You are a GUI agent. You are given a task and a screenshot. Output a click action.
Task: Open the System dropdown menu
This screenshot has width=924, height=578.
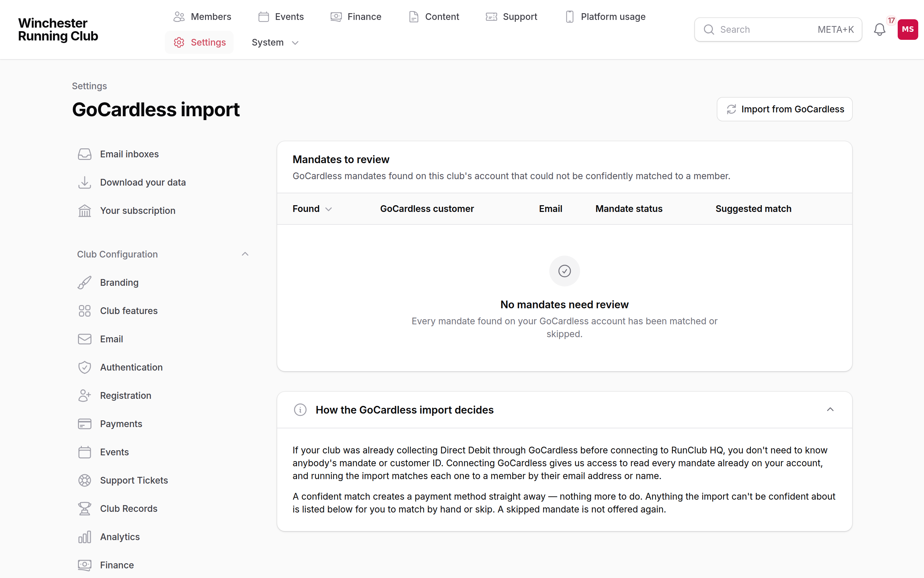[x=275, y=42]
